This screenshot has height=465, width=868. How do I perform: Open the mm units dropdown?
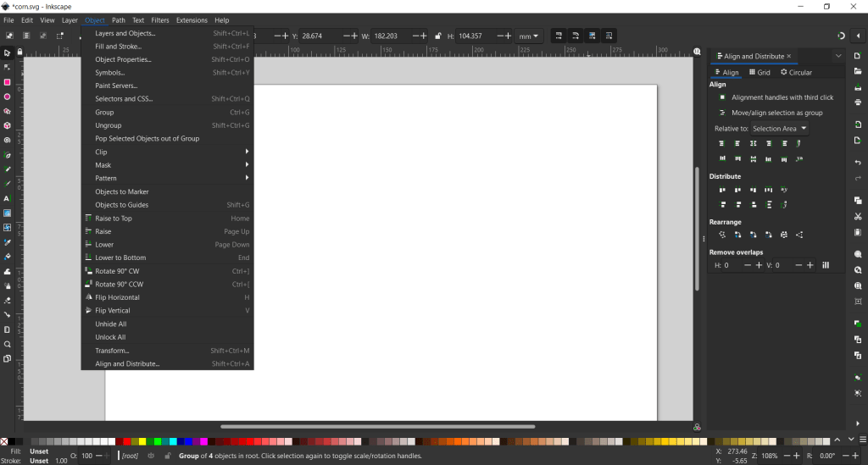(x=529, y=36)
